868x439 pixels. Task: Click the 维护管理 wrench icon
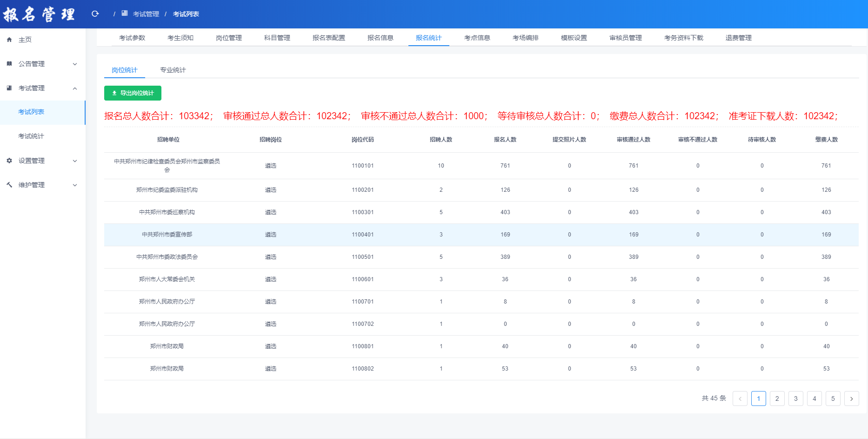(9, 185)
